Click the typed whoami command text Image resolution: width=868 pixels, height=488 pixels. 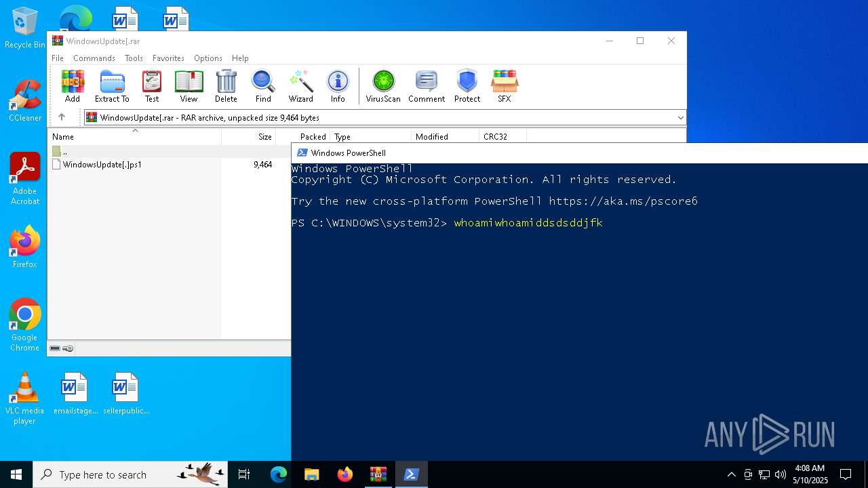528,223
